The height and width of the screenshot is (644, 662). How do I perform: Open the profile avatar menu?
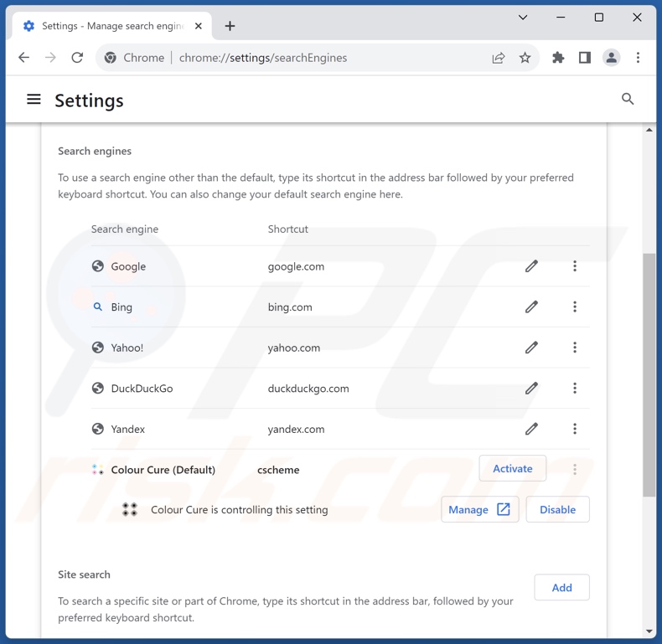[x=612, y=58]
